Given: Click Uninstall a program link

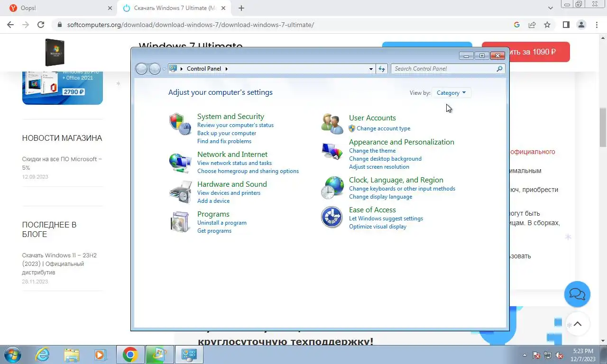Looking at the screenshot, I should (x=222, y=223).
